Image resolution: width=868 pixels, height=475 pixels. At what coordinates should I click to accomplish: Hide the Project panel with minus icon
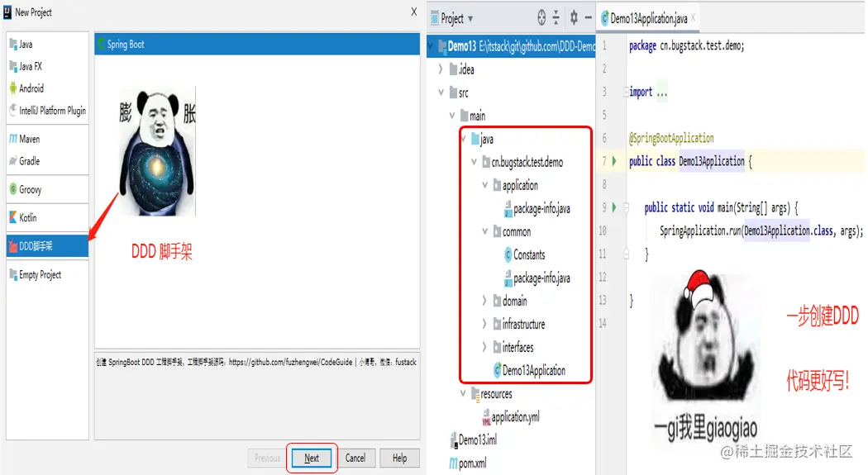click(589, 18)
